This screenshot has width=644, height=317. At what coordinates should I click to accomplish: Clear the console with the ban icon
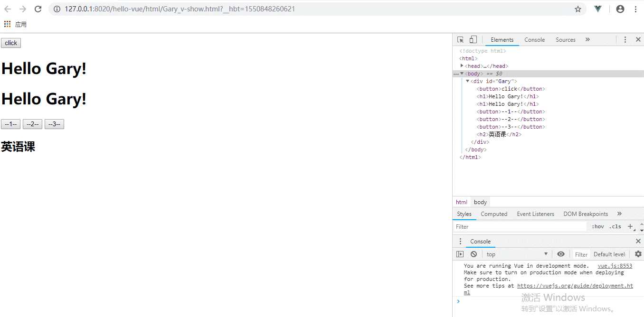(x=474, y=254)
